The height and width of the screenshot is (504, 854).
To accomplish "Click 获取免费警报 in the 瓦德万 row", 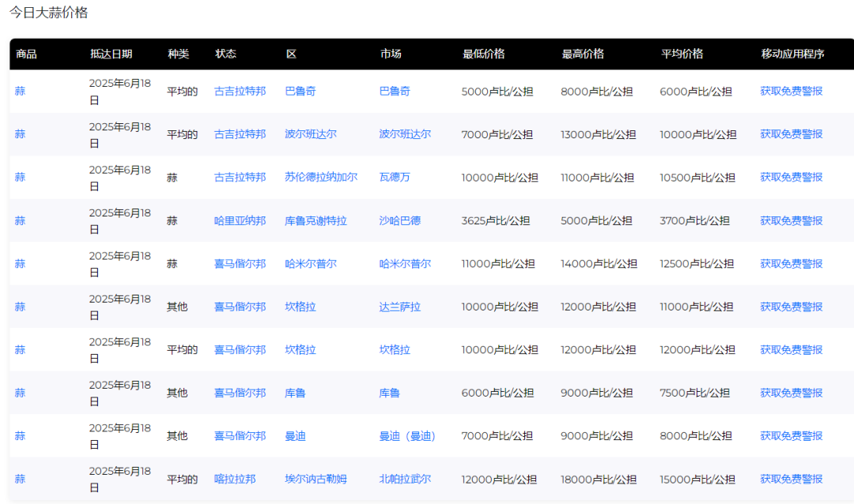I will tap(791, 178).
